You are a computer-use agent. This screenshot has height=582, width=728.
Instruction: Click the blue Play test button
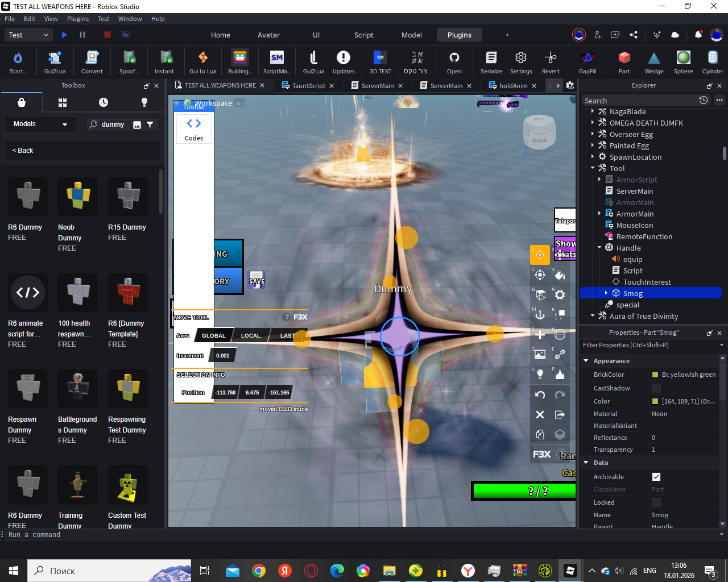coord(64,35)
